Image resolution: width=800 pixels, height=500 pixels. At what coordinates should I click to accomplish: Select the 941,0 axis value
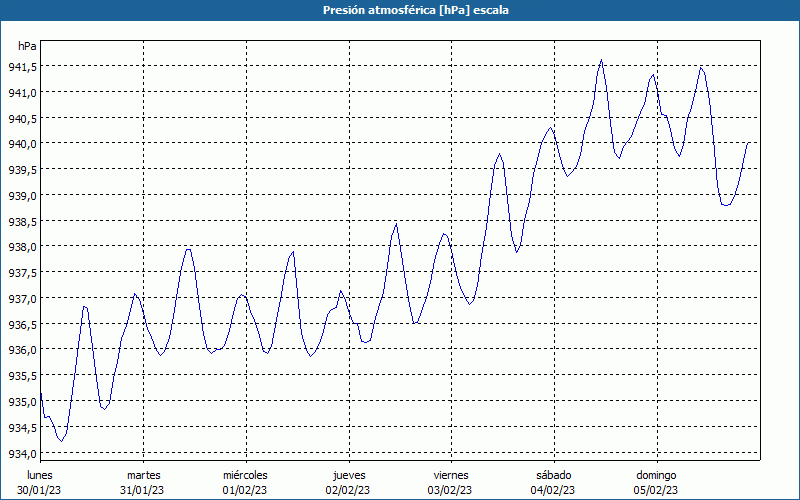coord(22,93)
